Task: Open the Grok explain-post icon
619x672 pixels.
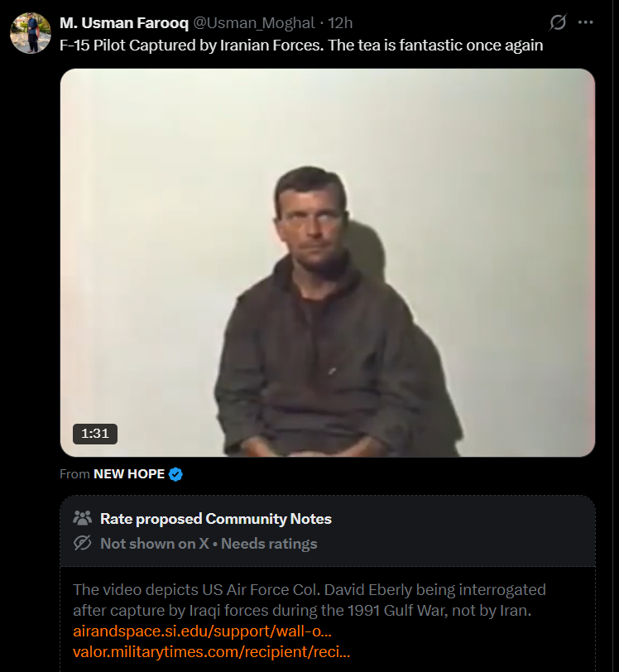Action: pos(558,22)
